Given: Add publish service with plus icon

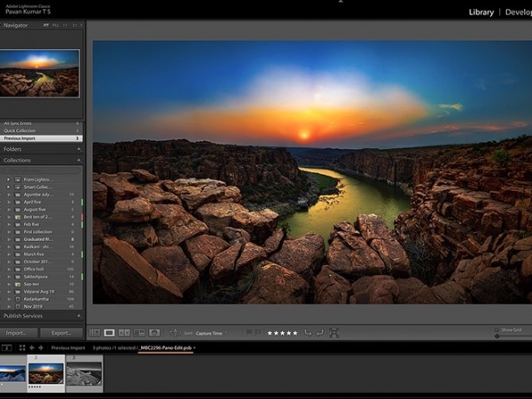Looking at the screenshot, I should (79, 316).
